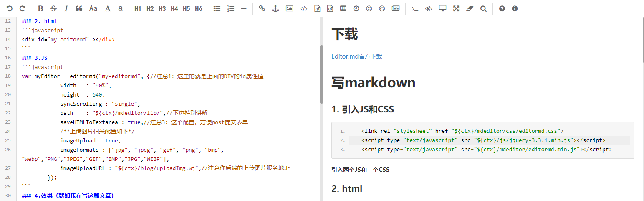
Task: Insert a fenced code block
Action: [x=330, y=8]
